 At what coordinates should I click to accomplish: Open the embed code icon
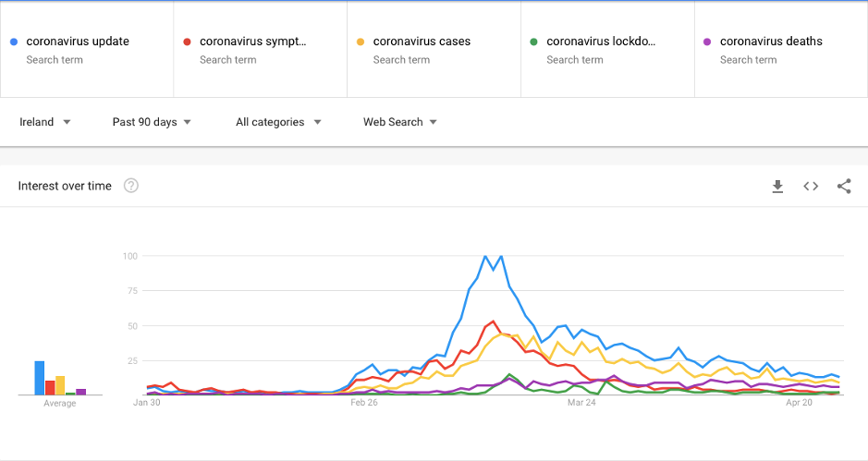click(x=811, y=187)
